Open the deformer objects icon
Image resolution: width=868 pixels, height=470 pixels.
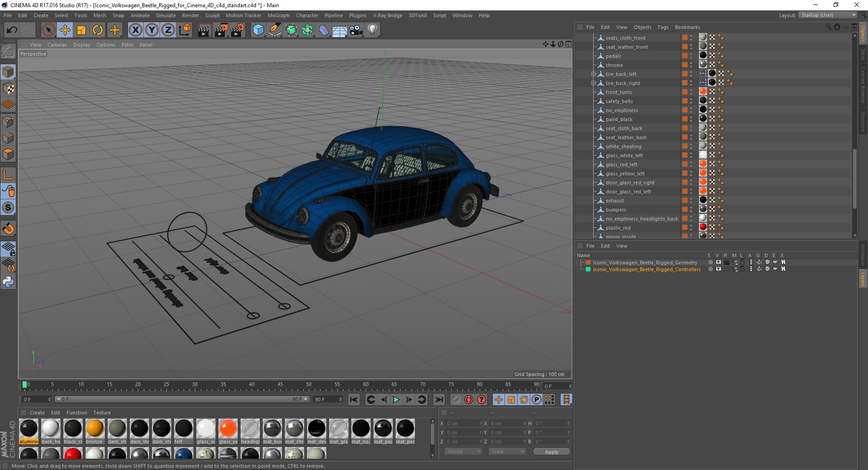pos(324,30)
